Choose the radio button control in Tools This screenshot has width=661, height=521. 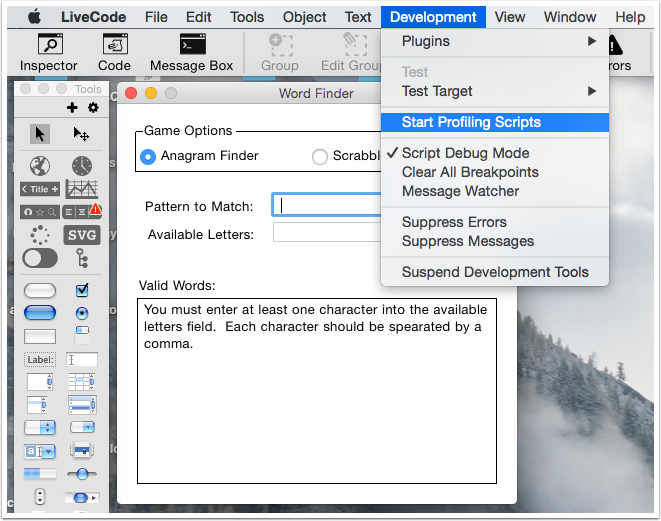click(x=82, y=313)
